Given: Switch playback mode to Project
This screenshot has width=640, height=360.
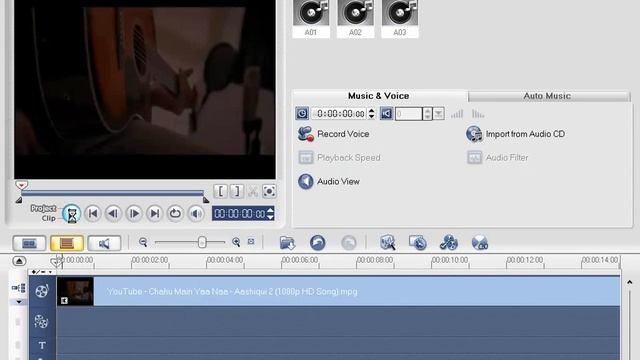Looking at the screenshot, I should 43,208.
